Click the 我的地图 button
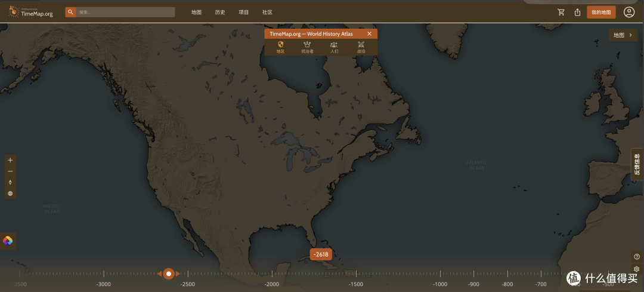 click(x=601, y=13)
